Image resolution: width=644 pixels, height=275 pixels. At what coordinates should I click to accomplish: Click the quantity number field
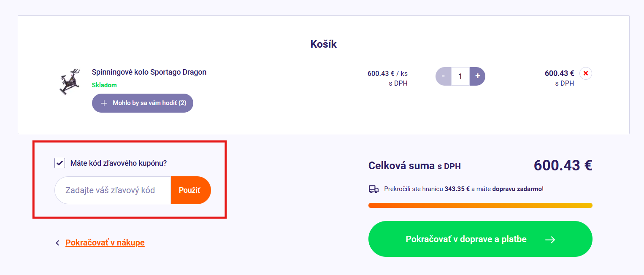point(460,76)
